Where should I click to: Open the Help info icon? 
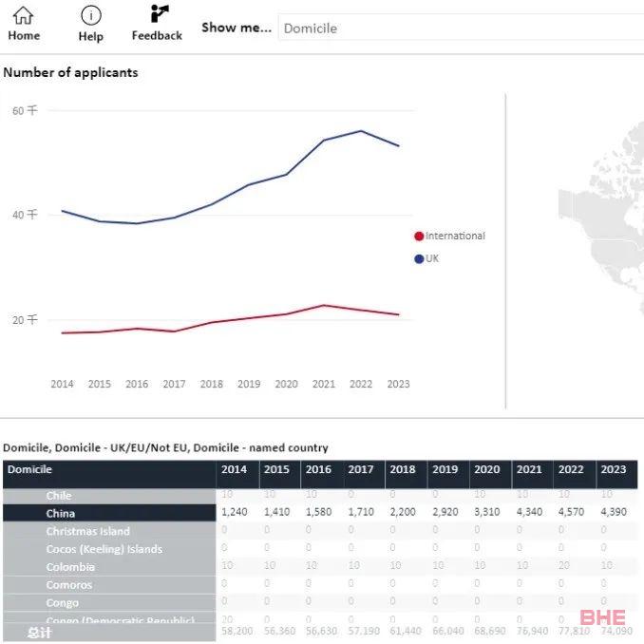90,15
